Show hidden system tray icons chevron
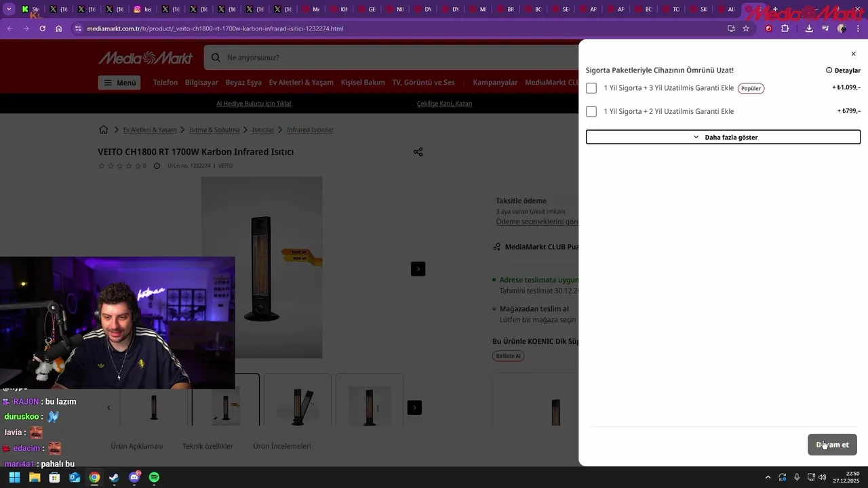The width and height of the screenshot is (868, 488). point(768,477)
